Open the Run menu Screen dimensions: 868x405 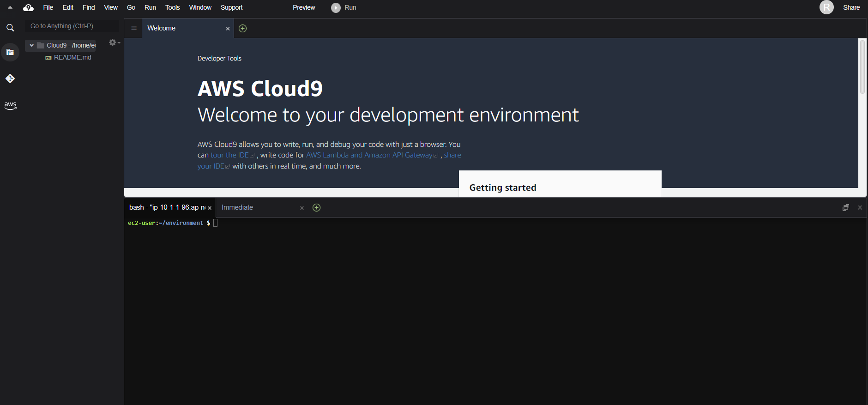point(150,7)
